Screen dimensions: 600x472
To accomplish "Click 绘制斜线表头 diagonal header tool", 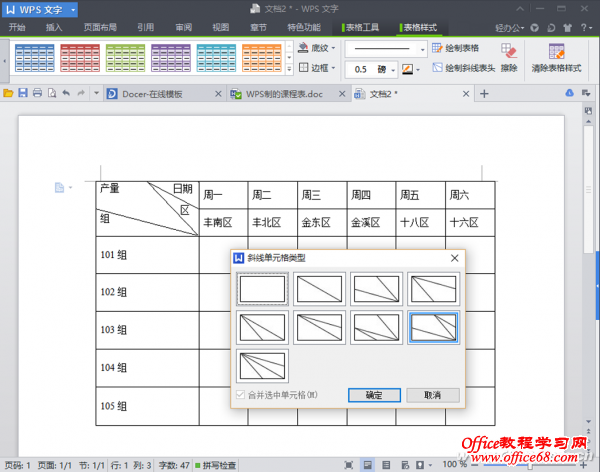I will point(463,68).
